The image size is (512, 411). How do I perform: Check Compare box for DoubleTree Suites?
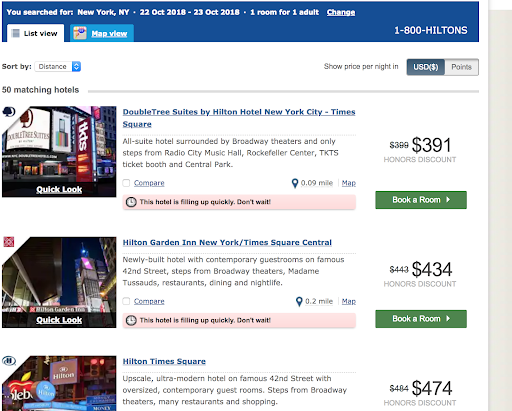click(x=126, y=183)
